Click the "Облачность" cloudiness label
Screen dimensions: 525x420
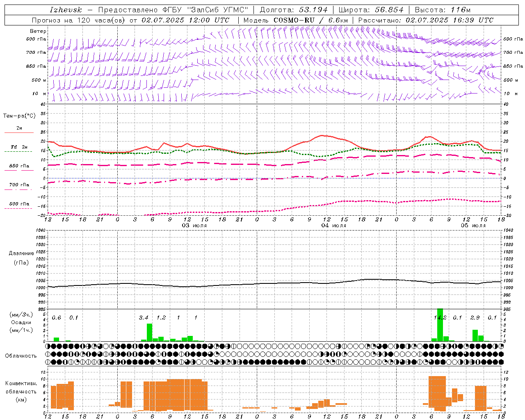point(21,356)
